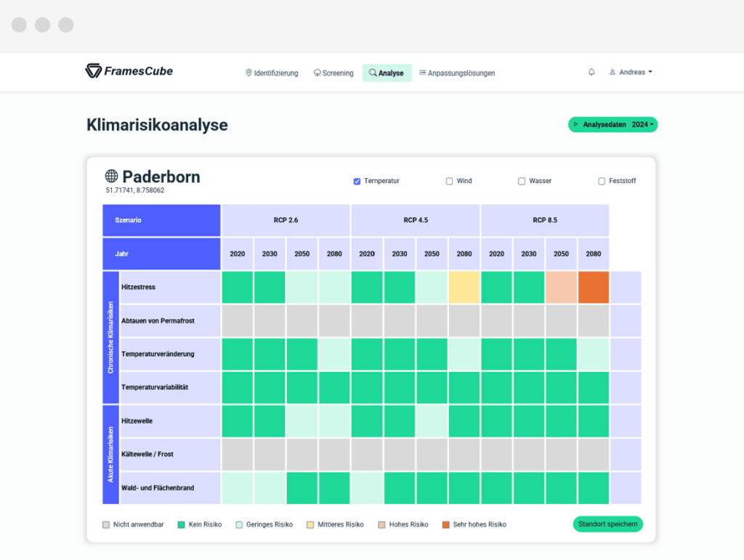Click the Temperaturveränderung row label
The height and width of the screenshot is (560, 744).
[x=170, y=354]
